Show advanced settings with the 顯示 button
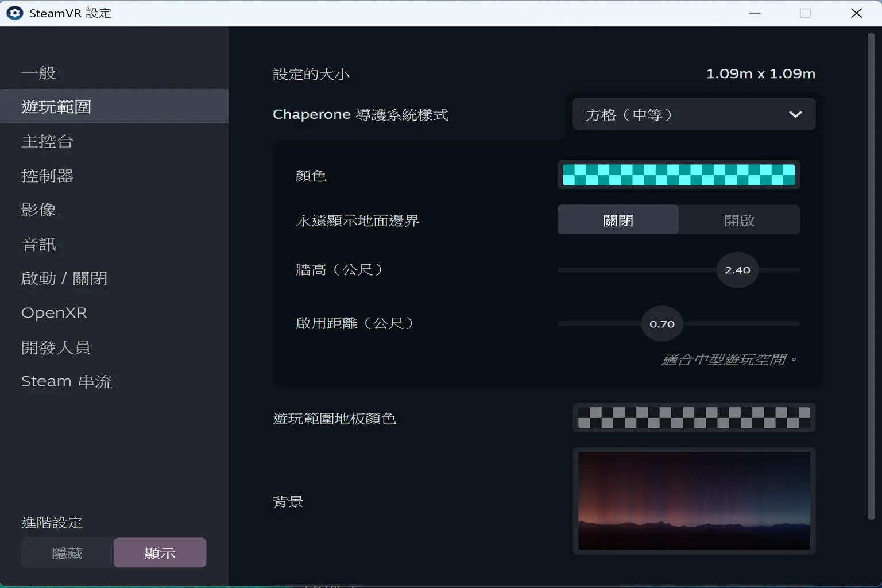The image size is (882, 588). click(x=160, y=552)
